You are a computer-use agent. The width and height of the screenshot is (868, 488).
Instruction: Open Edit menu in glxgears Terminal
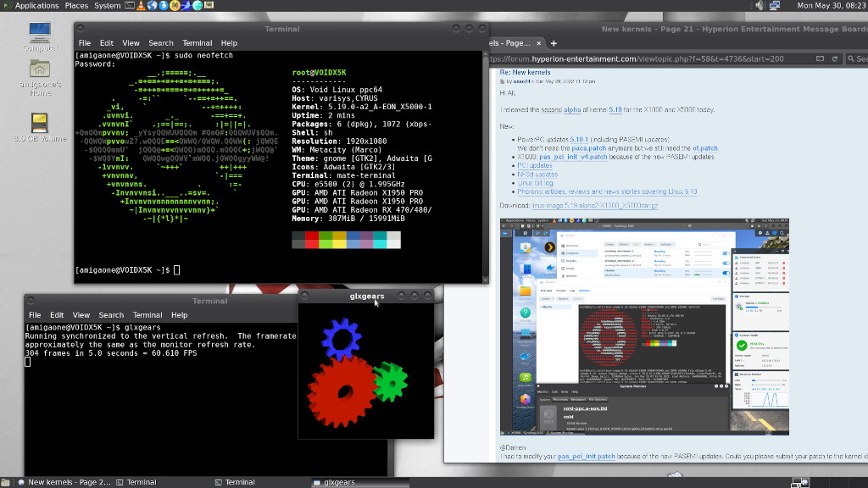click(x=57, y=315)
